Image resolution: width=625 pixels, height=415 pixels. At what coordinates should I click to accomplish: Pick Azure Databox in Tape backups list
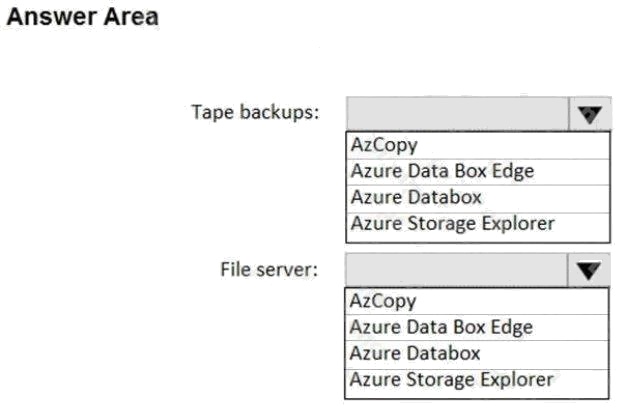(478, 198)
